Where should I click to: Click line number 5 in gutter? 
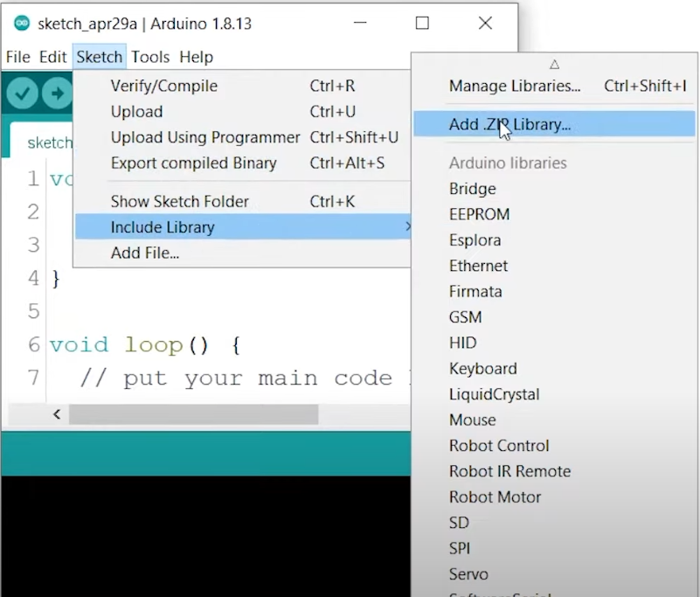click(33, 311)
